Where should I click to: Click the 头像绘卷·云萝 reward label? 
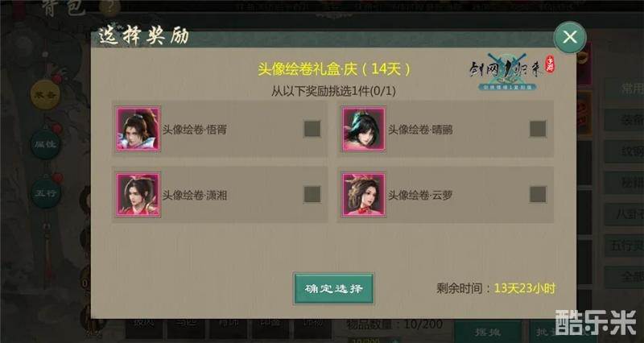coord(420,195)
